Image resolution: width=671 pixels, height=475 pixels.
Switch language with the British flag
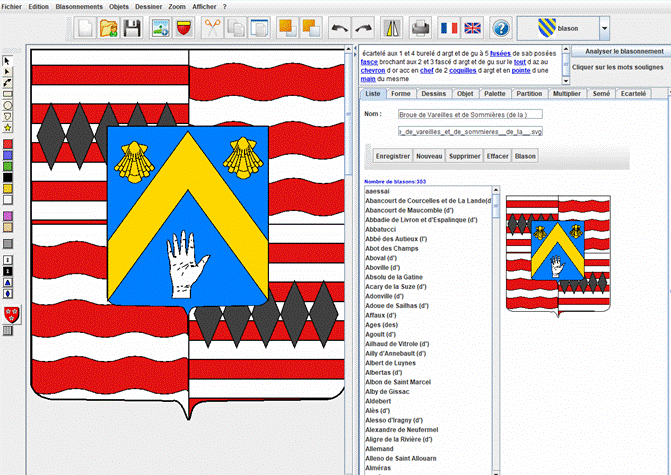pos(472,28)
